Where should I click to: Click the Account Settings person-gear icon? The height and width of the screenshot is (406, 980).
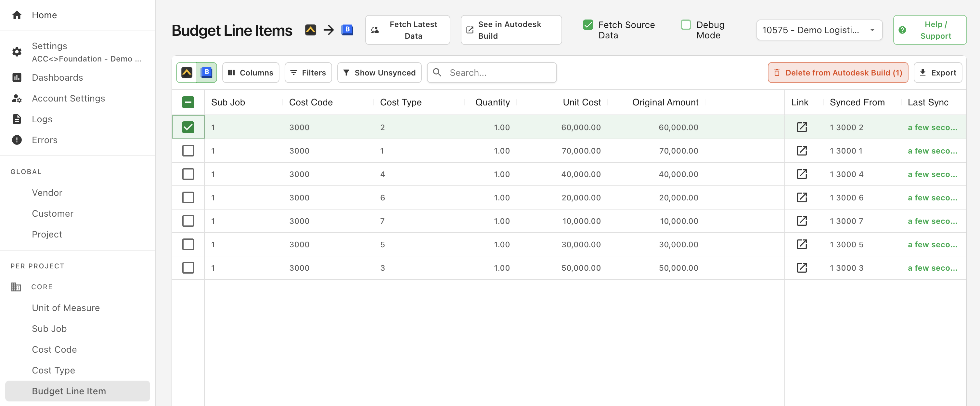point(17,98)
